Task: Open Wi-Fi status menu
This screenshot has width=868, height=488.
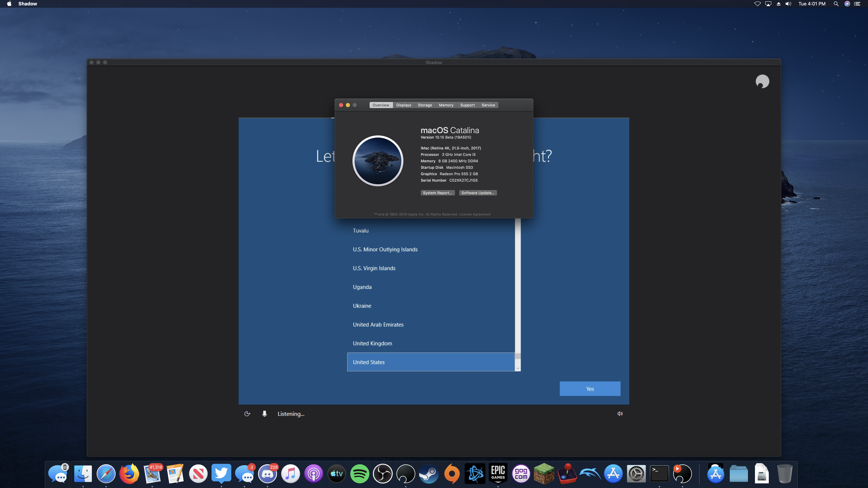Action: [x=757, y=4]
